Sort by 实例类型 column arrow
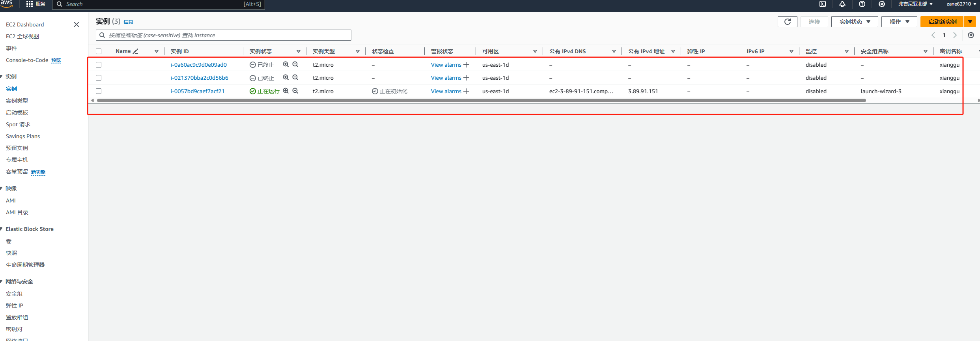 tap(358, 51)
